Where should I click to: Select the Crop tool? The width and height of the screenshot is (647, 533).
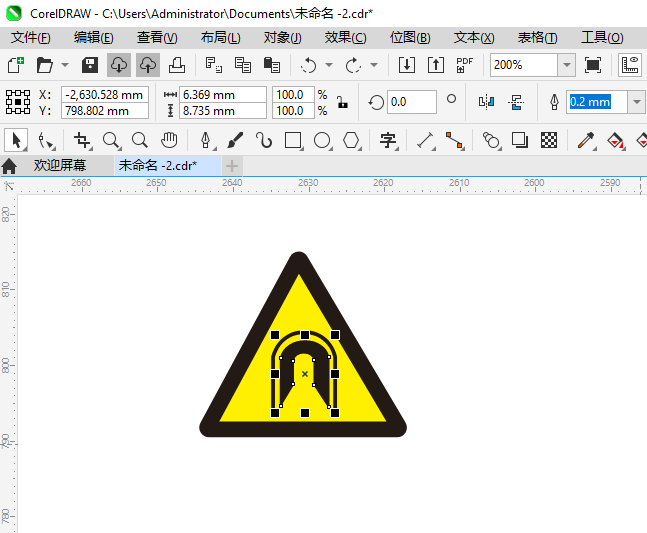click(82, 141)
